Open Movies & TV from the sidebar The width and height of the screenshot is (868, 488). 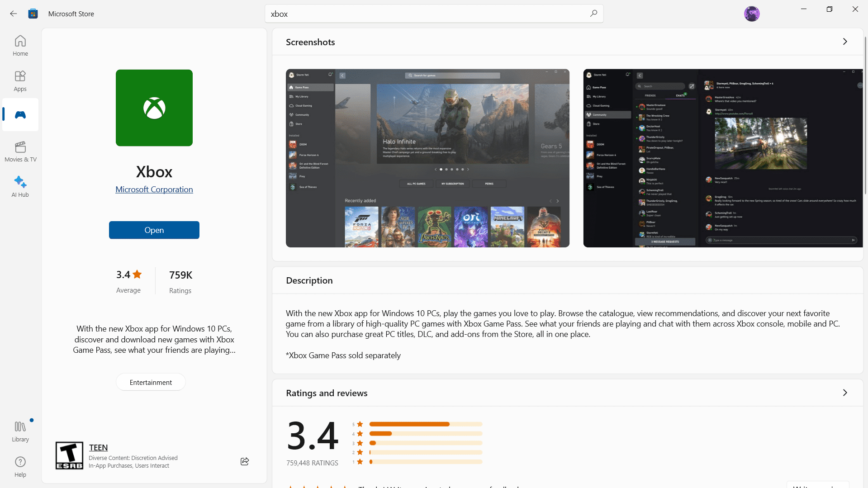tap(20, 151)
